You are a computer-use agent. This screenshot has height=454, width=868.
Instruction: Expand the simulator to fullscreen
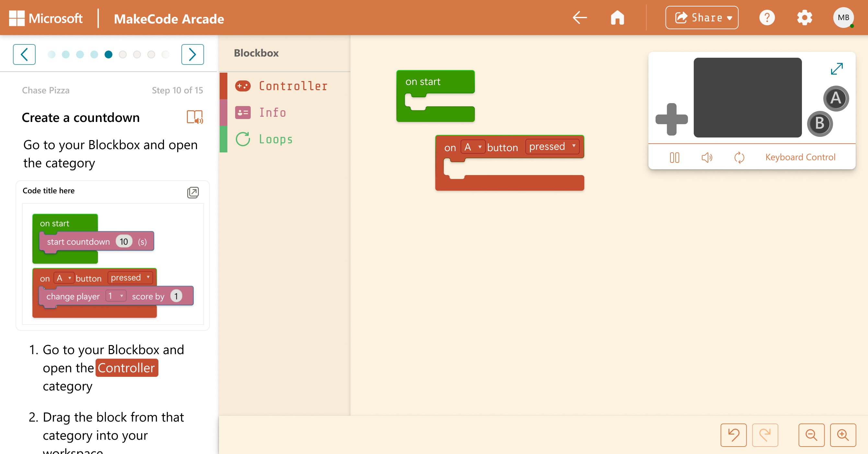coord(837,68)
